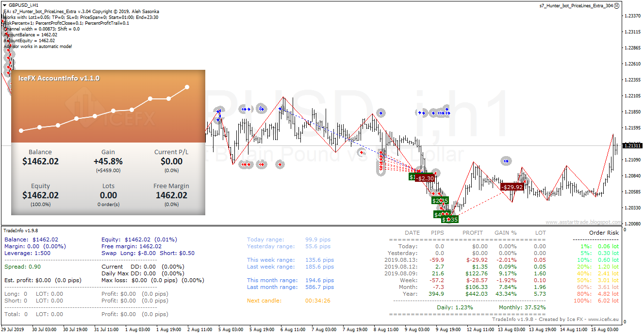Click the first point of equity curve
This screenshot has width=644, height=335.
(x=21, y=130)
